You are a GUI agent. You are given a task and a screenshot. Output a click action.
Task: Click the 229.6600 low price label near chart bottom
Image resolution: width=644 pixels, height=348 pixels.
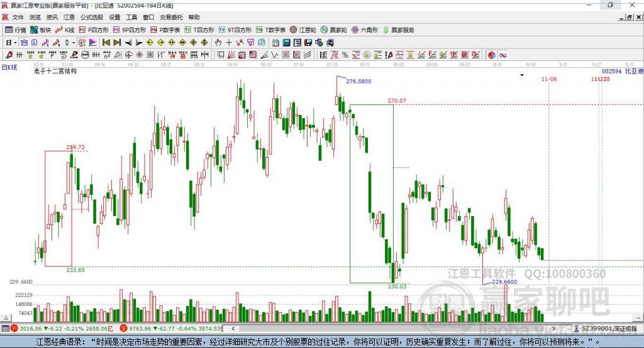click(x=504, y=282)
